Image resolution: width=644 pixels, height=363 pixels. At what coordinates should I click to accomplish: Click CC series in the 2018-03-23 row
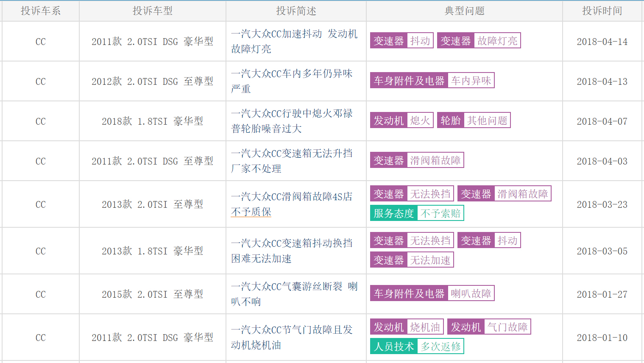pos(41,204)
